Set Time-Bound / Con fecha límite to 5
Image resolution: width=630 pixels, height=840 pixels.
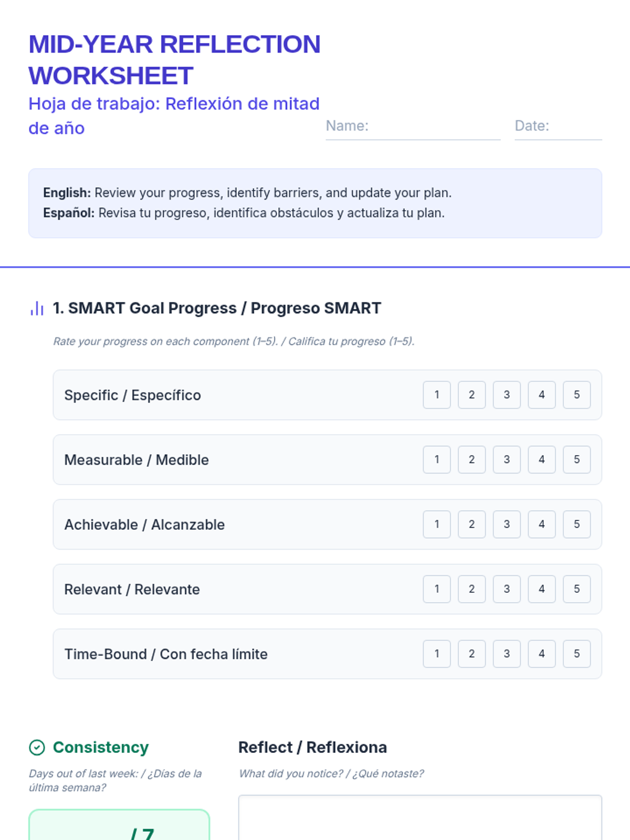pos(576,654)
